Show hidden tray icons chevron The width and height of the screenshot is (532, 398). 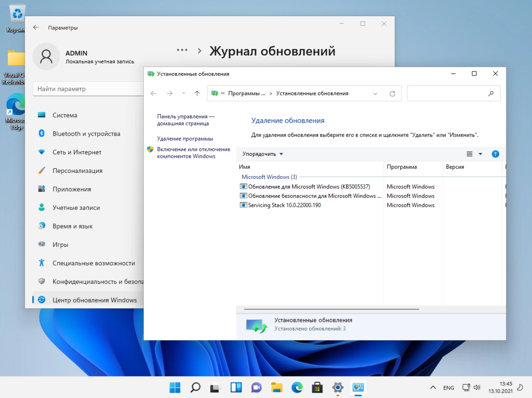(433, 388)
